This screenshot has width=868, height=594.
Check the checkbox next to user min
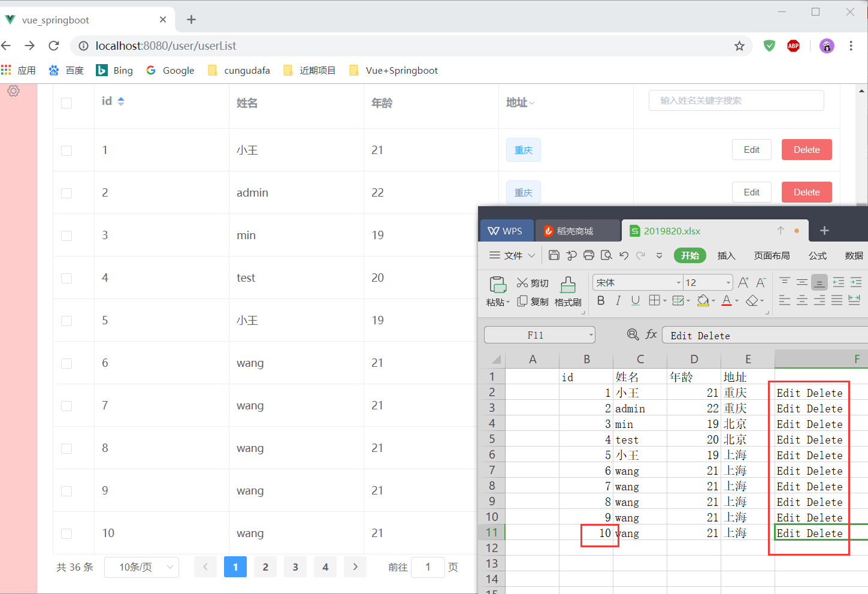tap(66, 235)
